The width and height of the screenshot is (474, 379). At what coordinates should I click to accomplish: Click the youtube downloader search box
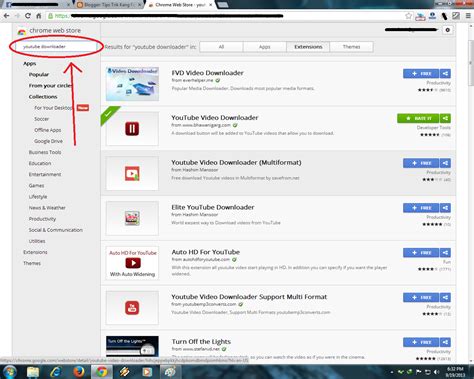[56, 47]
